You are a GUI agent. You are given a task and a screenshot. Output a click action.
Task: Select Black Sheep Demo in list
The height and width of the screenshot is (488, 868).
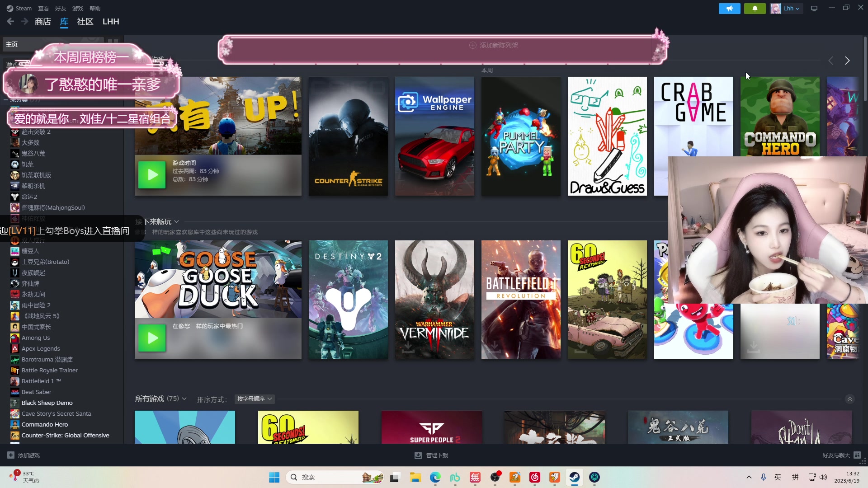tap(47, 403)
